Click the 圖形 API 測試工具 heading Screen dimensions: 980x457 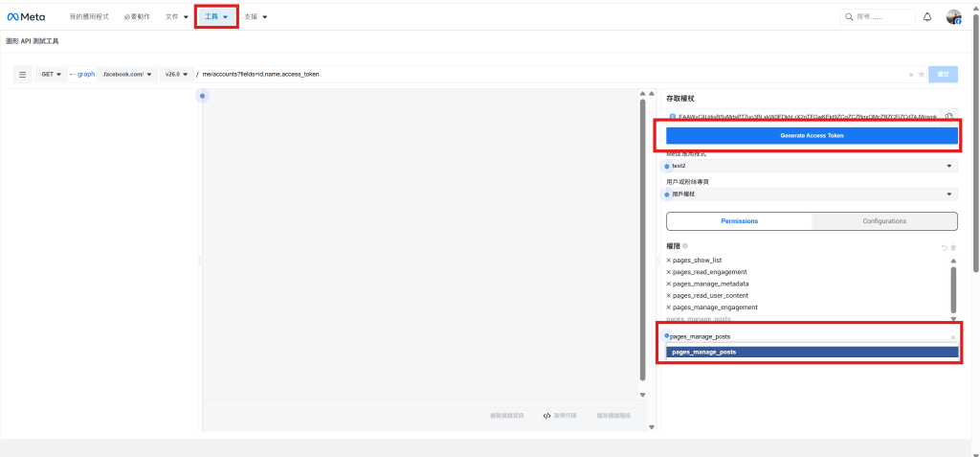tap(32, 41)
